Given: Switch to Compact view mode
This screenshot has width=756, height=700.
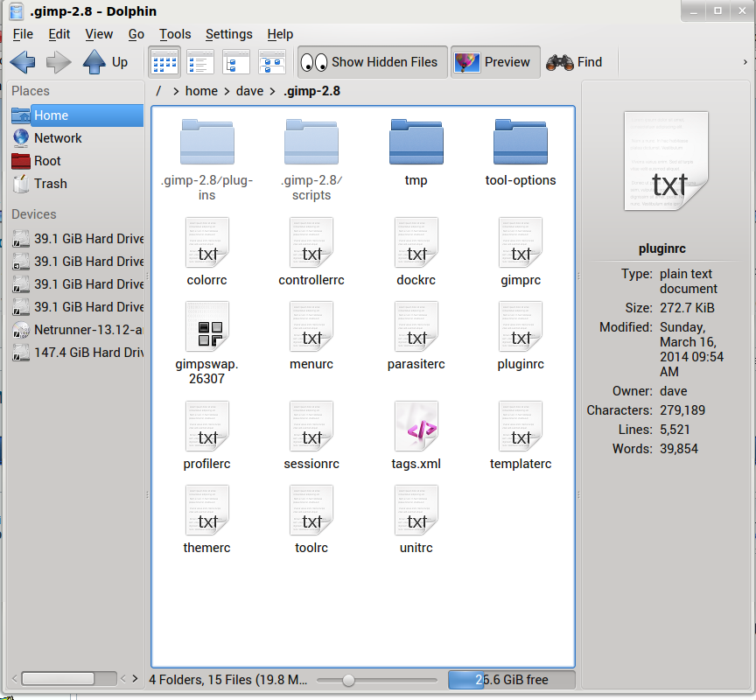Looking at the screenshot, I should click(200, 62).
